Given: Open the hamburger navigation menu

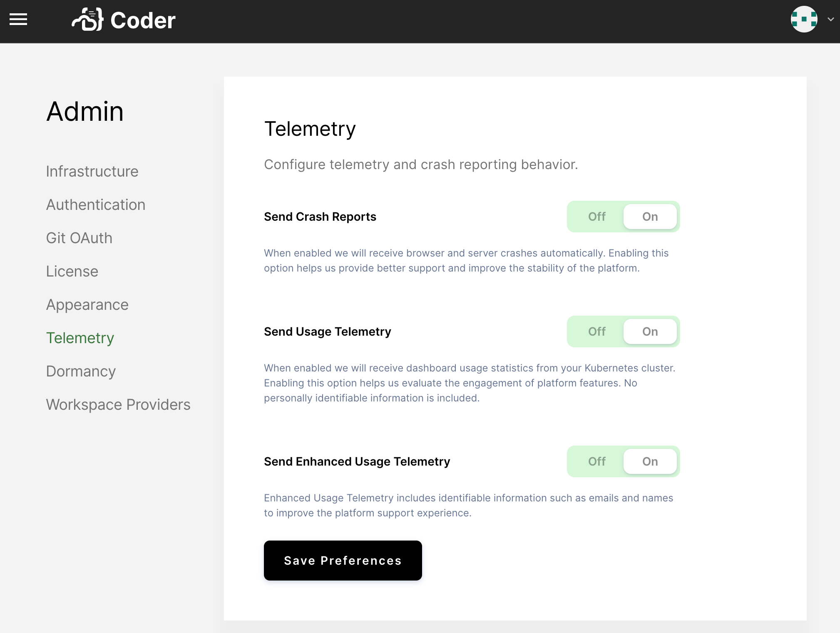Looking at the screenshot, I should tap(18, 20).
